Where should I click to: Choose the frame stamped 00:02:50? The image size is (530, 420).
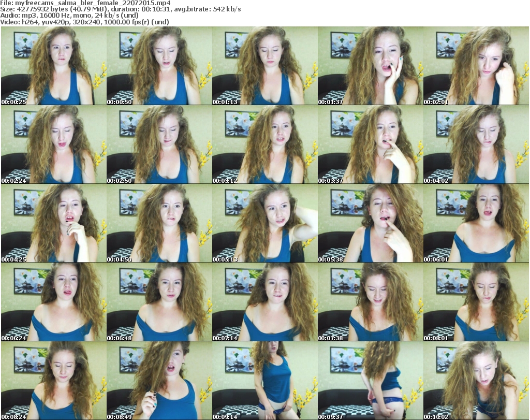[x=159, y=144]
